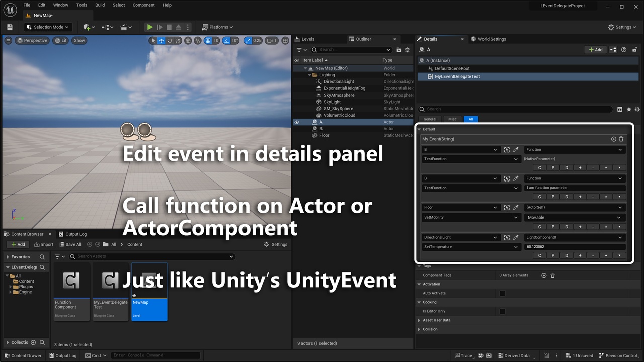Open the quick add content toolbar icon

(89, 27)
